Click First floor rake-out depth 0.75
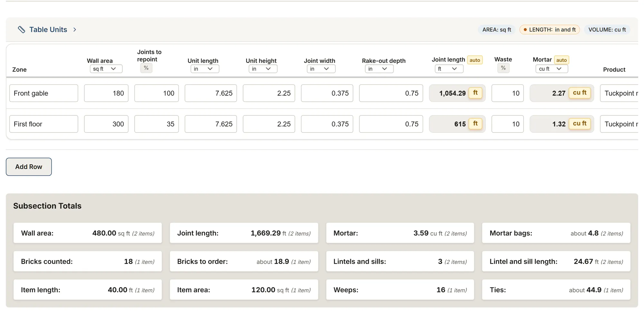Screen dimensions: 644x313 pos(391,124)
